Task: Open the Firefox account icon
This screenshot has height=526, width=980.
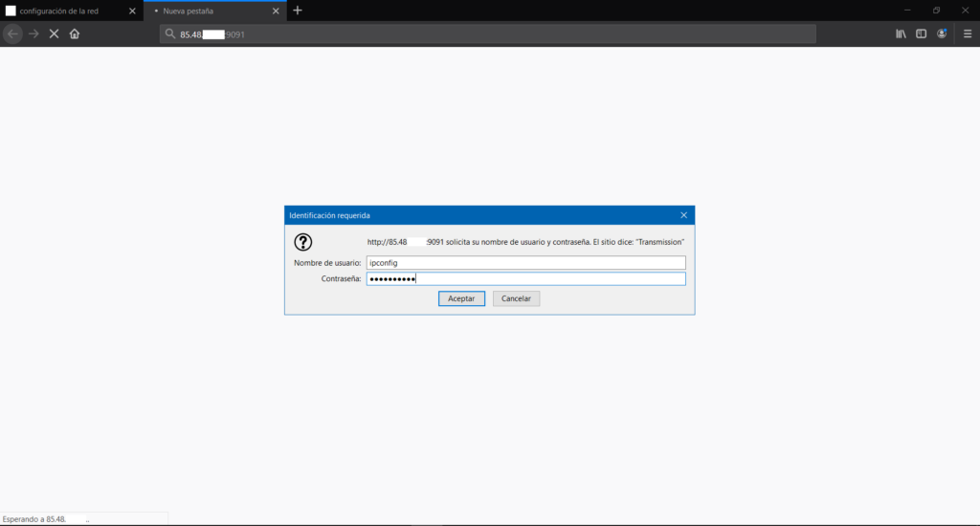Action: (943, 33)
